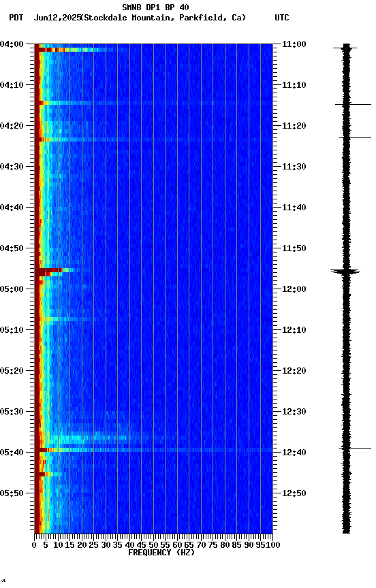Click the 12:50 UTC time label
Image resolution: width=376 pixels, height=588 pixels.
pos(294,493)
